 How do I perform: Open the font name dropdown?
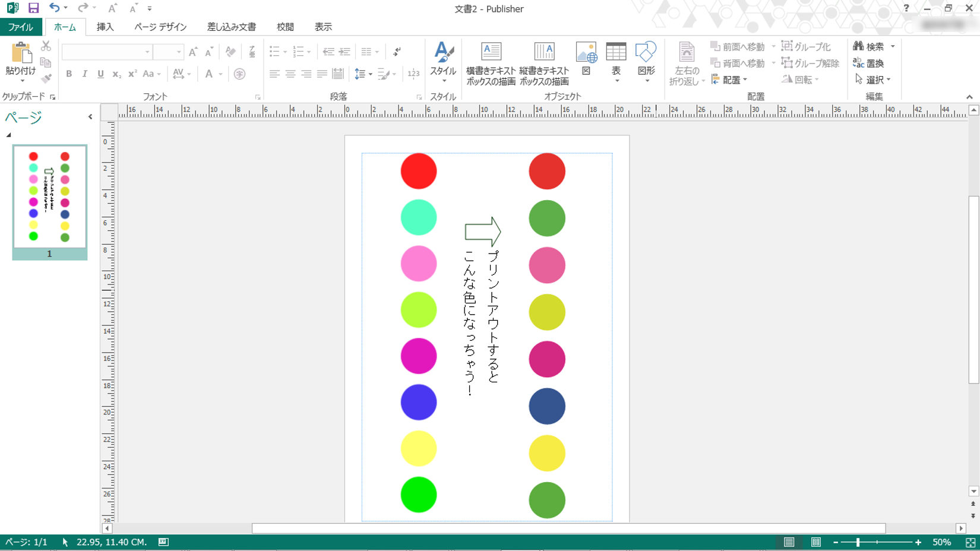tap(147, 52)
